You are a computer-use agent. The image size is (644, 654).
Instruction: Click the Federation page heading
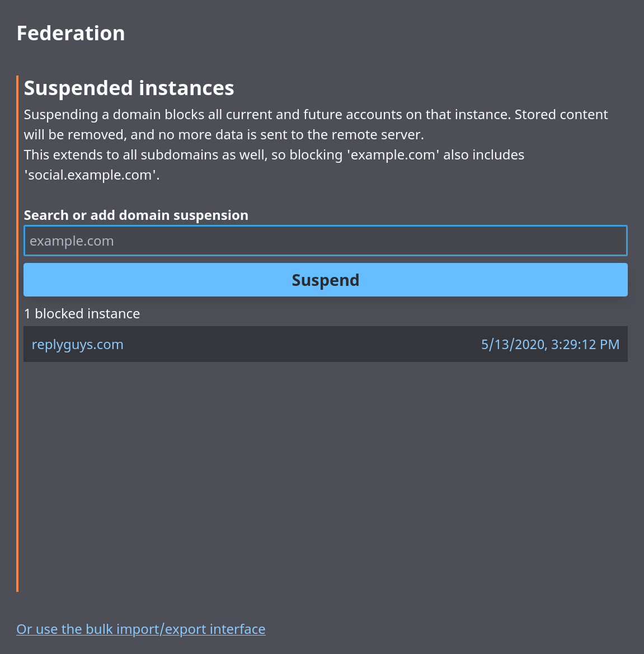point(70,33)
